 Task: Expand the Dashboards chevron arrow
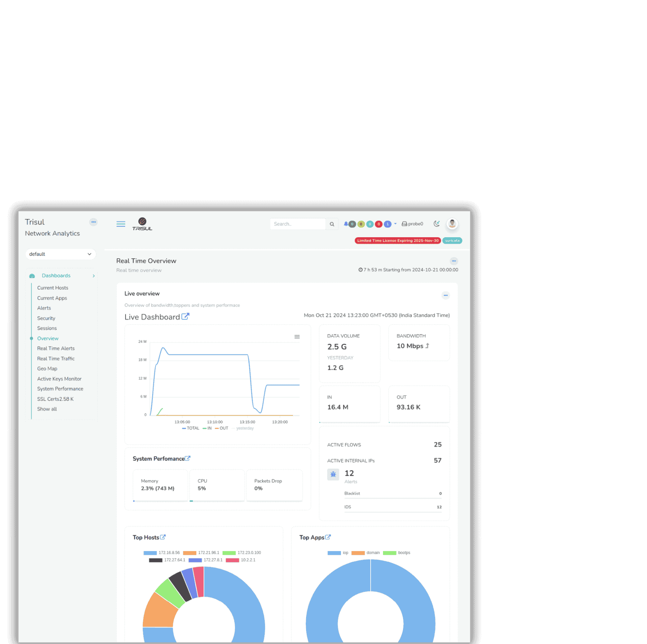click(x=94, y=276)
